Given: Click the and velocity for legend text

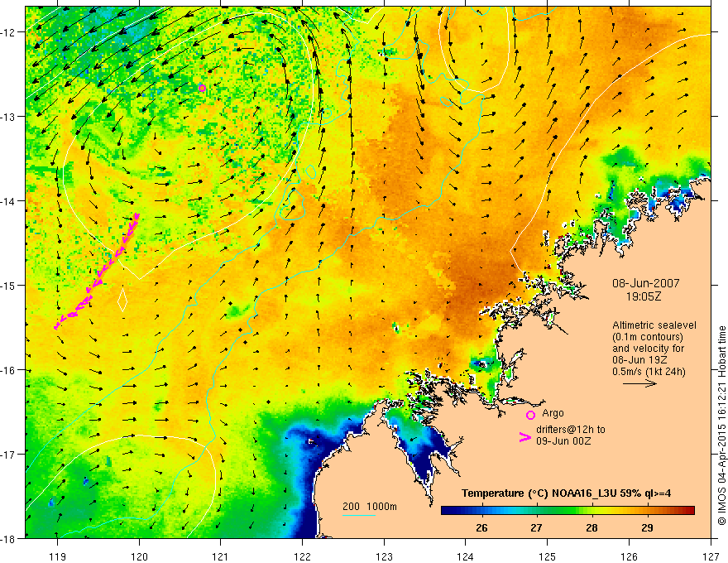Looking at the screenshot, I should pyautogui.click(x=648, y=349).
